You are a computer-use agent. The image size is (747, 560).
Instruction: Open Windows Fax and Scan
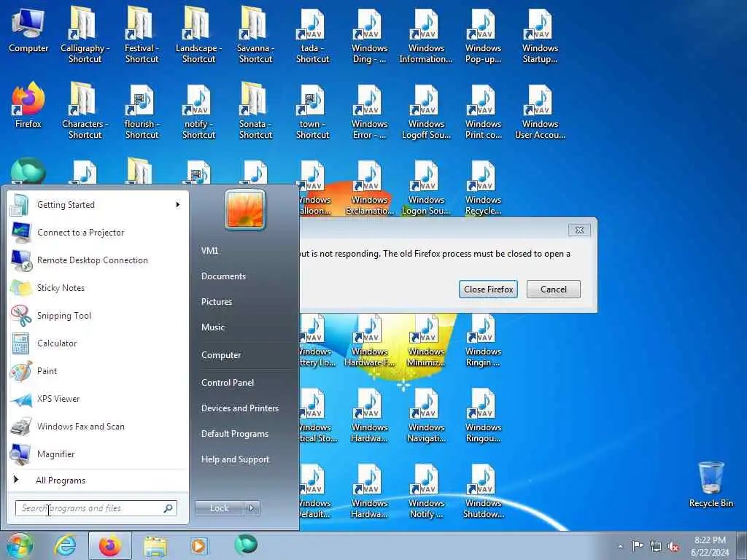[98, 426]
